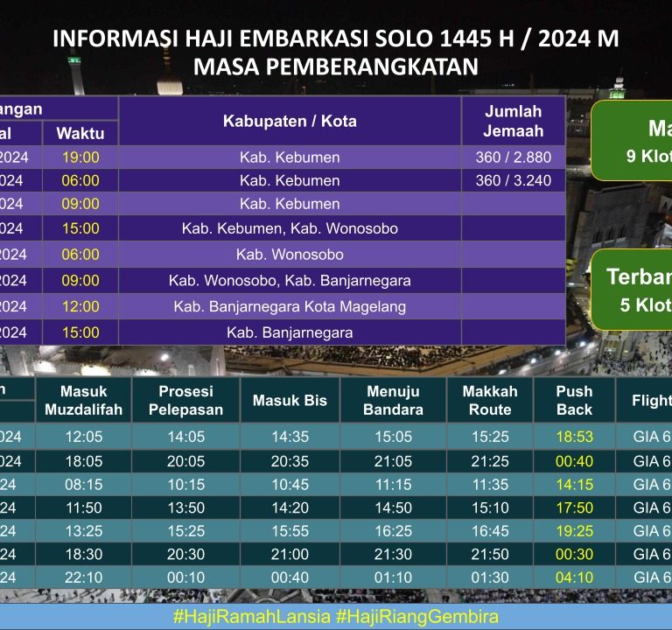Click the '15:10' Makkah Route cell

pyautogui.click(x=490, y=507)
